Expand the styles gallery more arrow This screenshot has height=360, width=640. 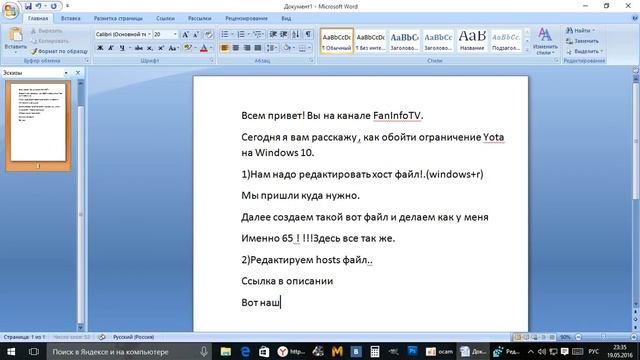pos(527,50)
